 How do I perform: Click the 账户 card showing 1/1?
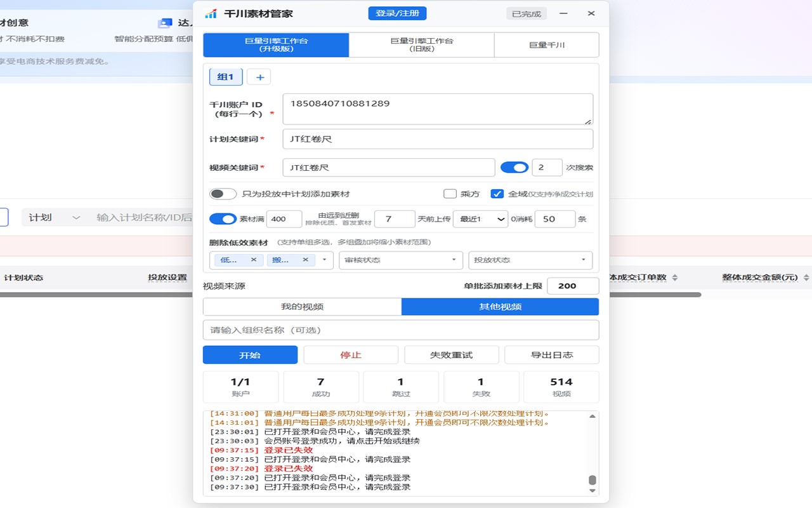point(240,387)
